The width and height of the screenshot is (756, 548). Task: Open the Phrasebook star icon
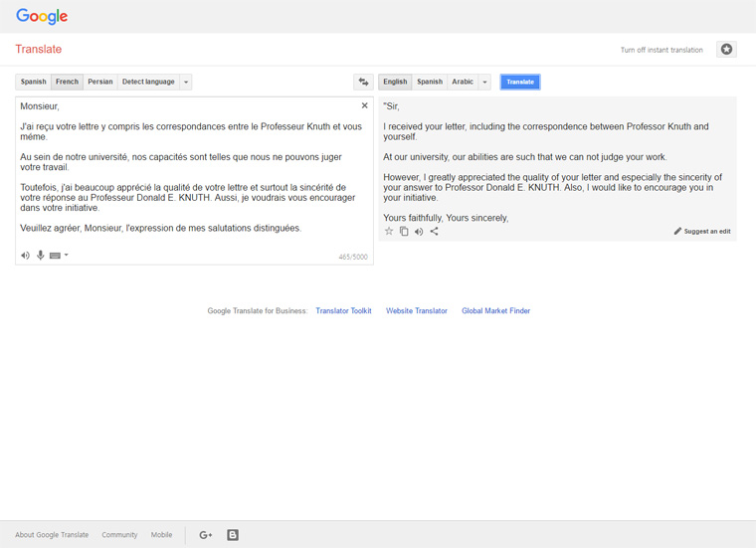click(726, 49)
